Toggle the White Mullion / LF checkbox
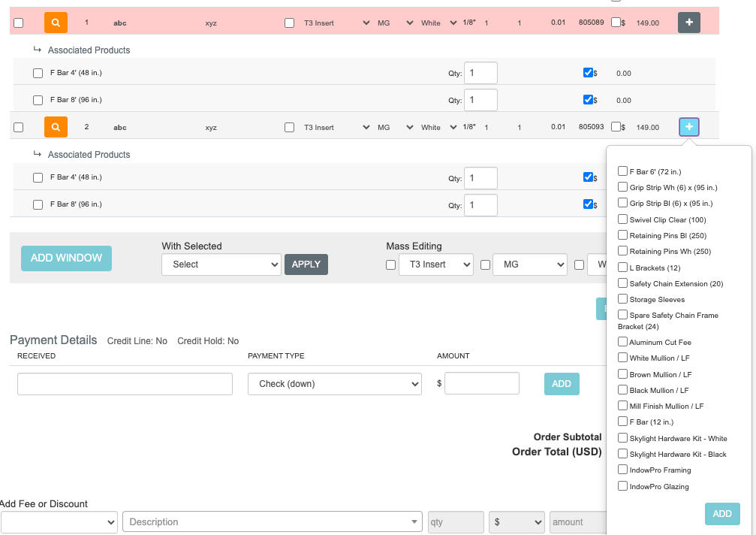 point(623,358)
